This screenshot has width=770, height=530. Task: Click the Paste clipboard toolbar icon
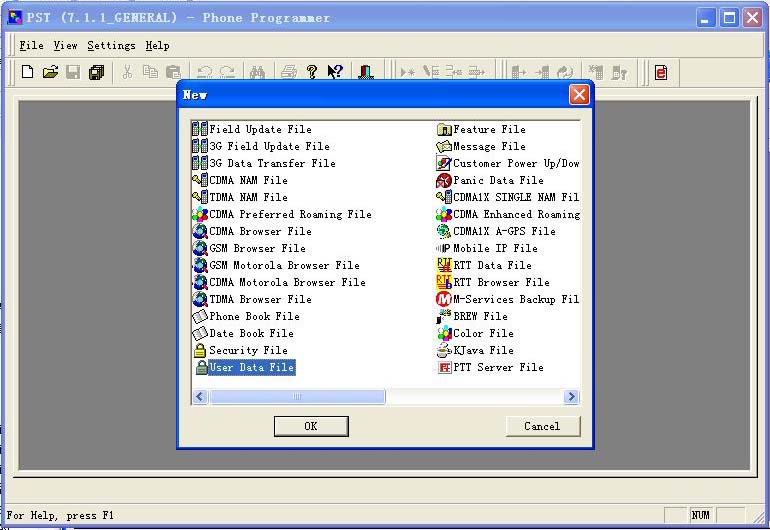click(x=173, y=72)
